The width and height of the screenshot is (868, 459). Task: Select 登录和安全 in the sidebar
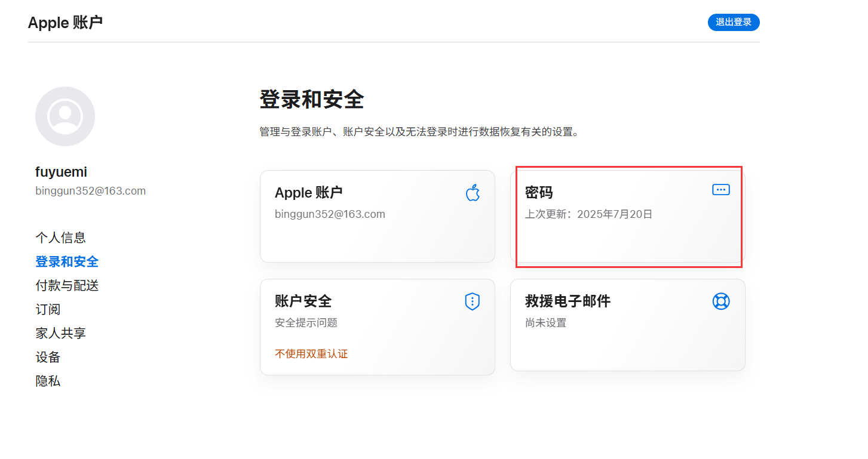(x=67, y=261)
